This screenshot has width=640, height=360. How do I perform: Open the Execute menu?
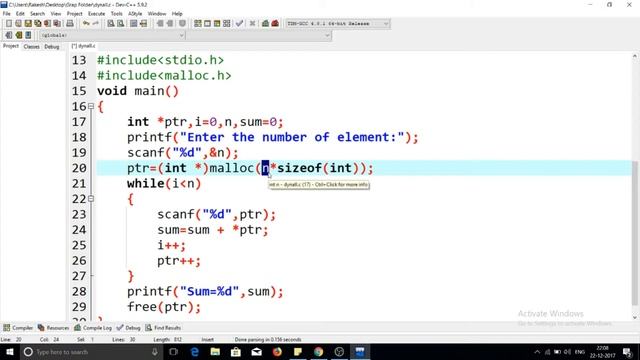click(97, 13)
